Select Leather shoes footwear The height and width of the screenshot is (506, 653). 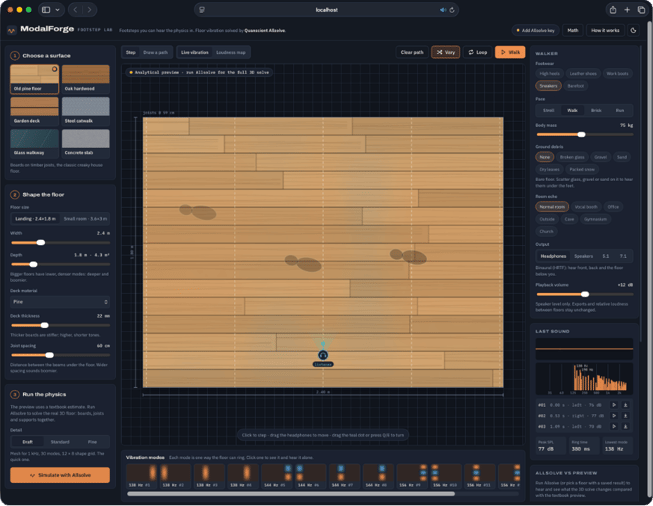pyautogui.click(x=583, y=74)
